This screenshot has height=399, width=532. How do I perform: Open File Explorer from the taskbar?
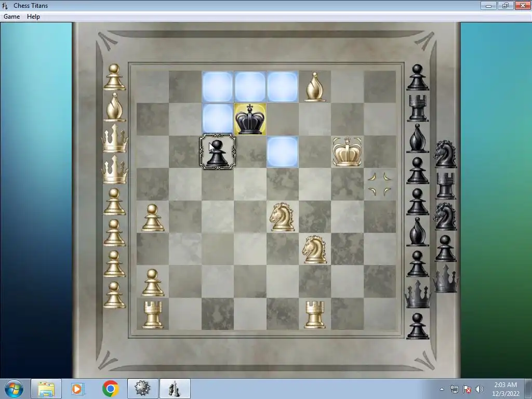[x=46, y=389]
